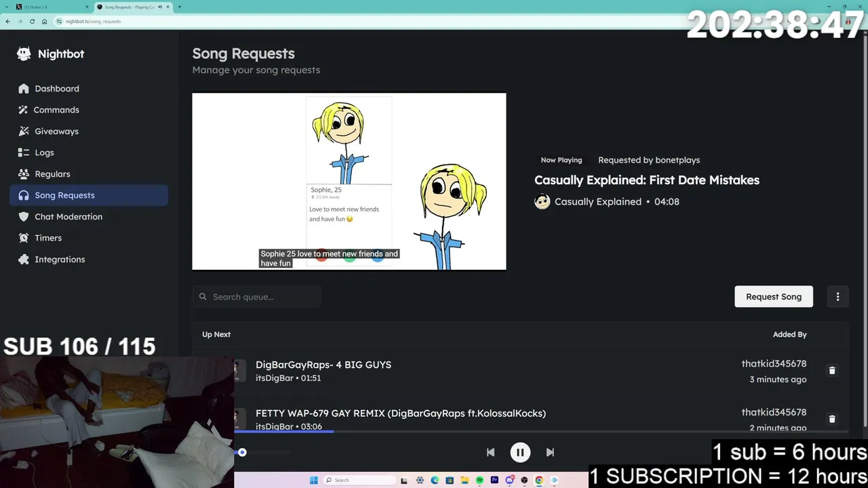Click the browser back arrow
This screenshot has width=868, height=488.
[x=7, y=21]
